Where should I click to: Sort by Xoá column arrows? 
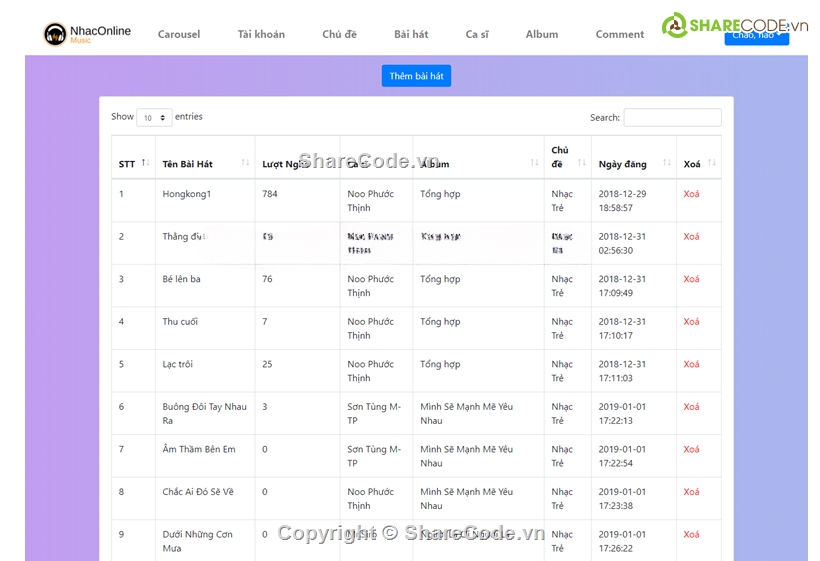click(x=711, y=163)
